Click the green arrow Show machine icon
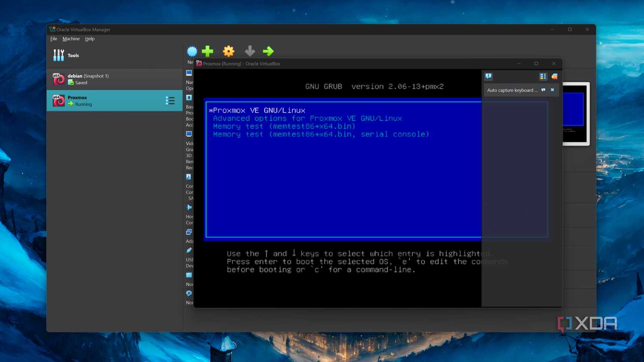 coord(268,51)
